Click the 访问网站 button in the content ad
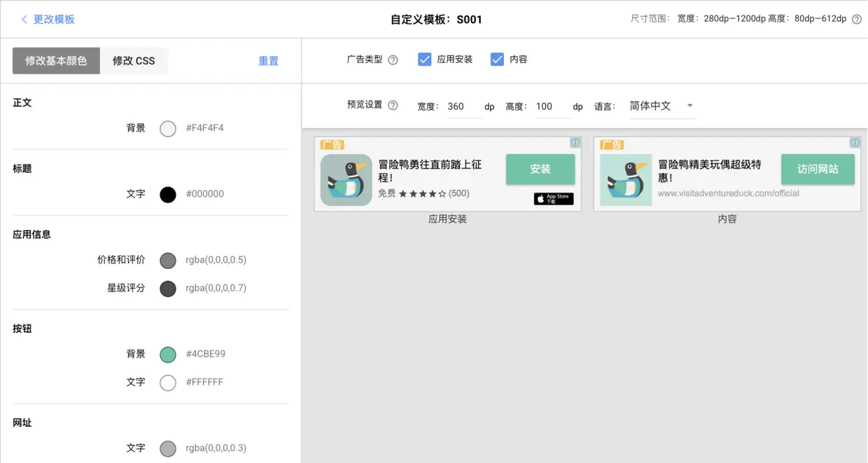 click(818, 169)
